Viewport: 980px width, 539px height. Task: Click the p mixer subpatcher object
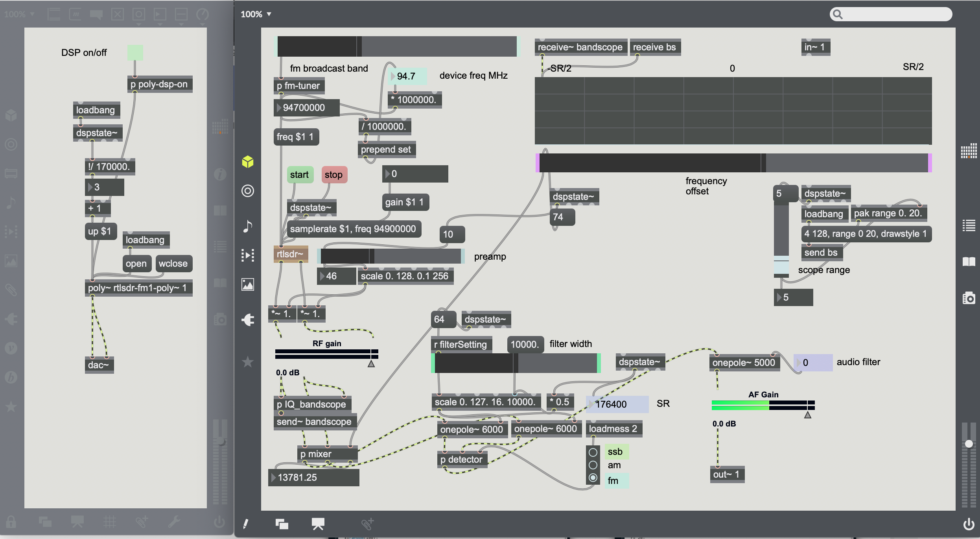(x=327, y=454)
